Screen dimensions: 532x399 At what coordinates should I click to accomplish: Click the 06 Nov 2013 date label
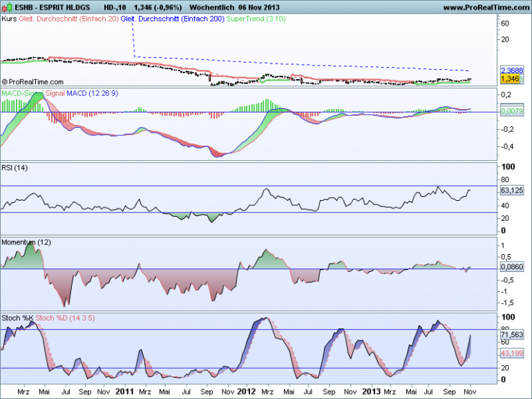pyautogui.click(x=259, y=8)
